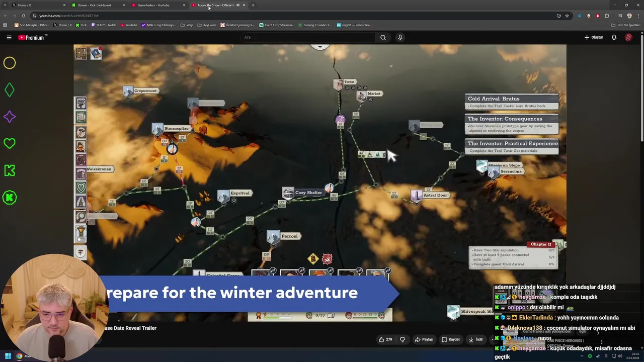644x362 pixels.
Task: Open the Vorp bookmarks folder
Action: (187, 25)
